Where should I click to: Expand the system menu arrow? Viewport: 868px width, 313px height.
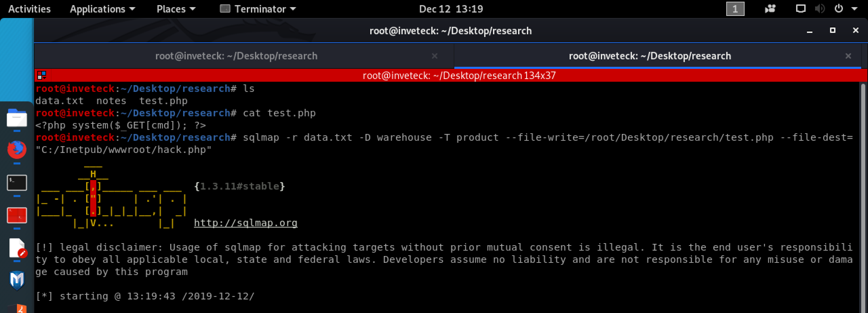(854, 9)
